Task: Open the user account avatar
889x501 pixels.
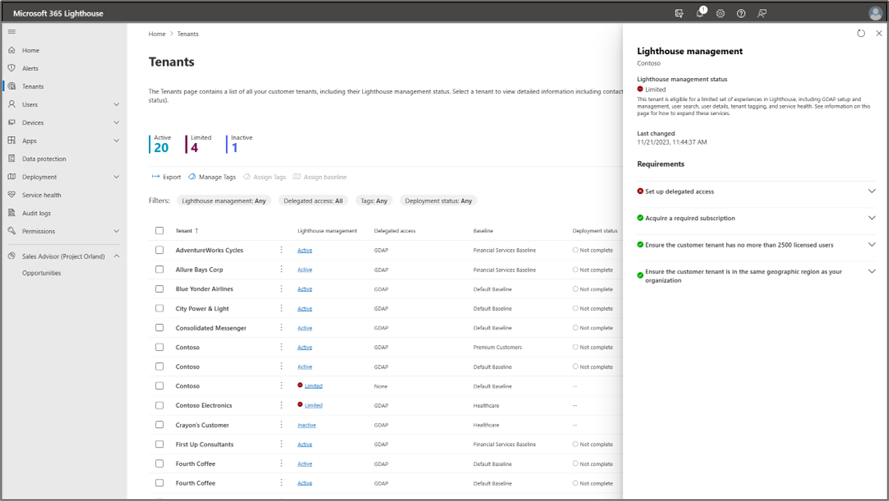Action: [875, 13]
